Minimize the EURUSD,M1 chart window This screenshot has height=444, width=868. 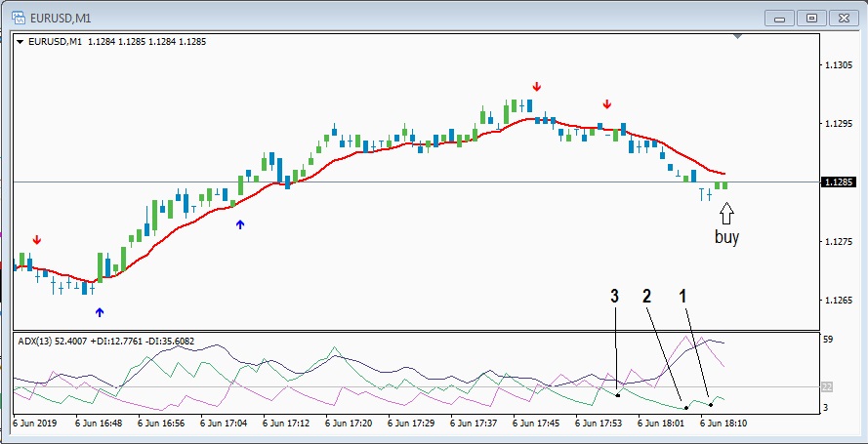coord(779,19)
